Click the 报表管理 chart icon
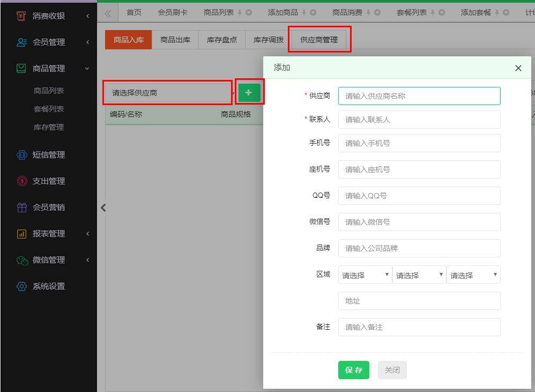 (x=21, y=234)
